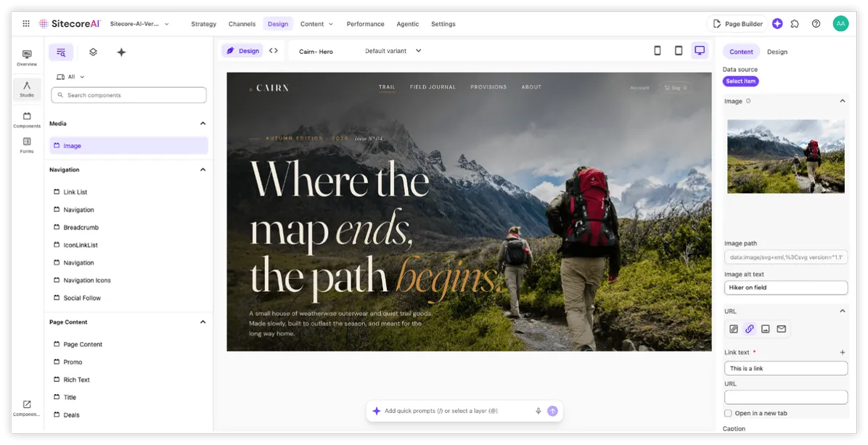Image resolution: width=868 pixels, height=445 pixels.
Task: Open the Overview sidebar icon
Action: coord(27,58)
